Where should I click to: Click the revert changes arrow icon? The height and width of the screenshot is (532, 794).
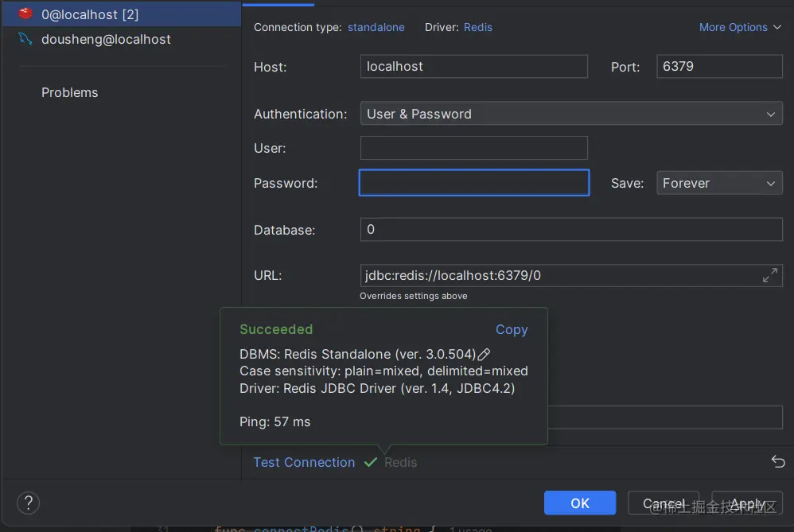777,462
